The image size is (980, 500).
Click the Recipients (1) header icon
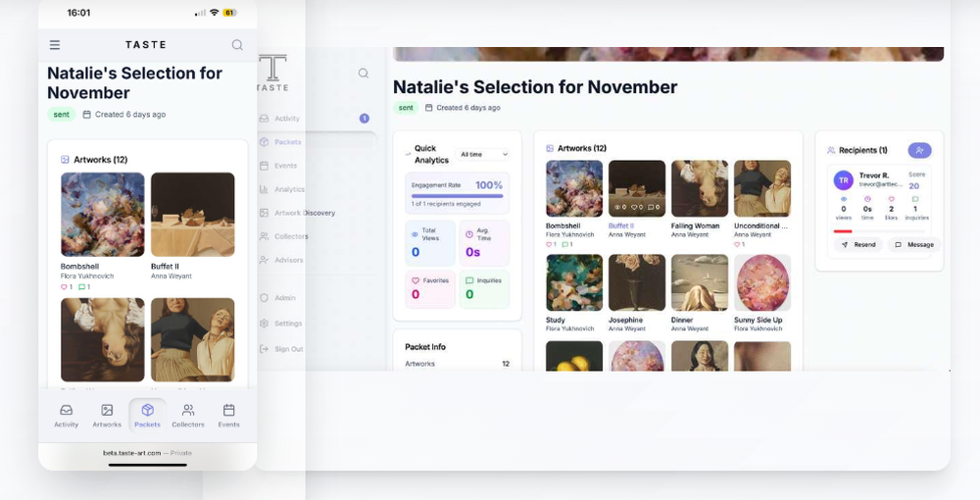(x=831, y=150)
